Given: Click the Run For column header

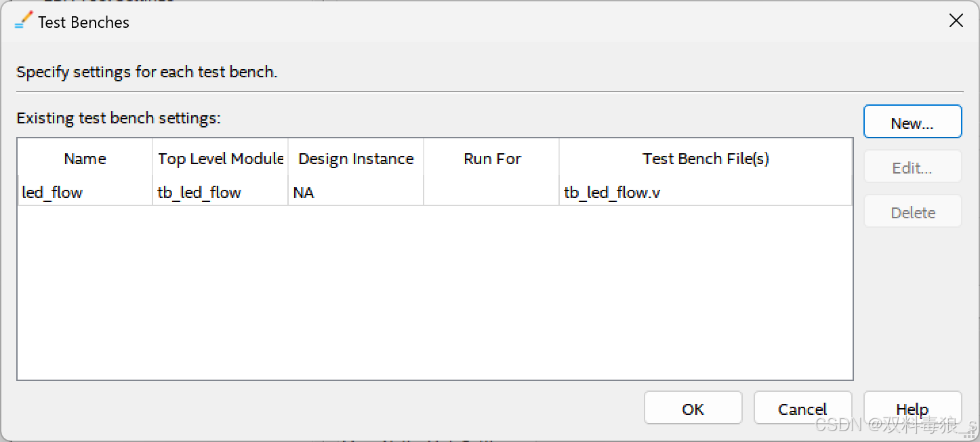Looking at the screenshot, I should (x=492, y=159).
